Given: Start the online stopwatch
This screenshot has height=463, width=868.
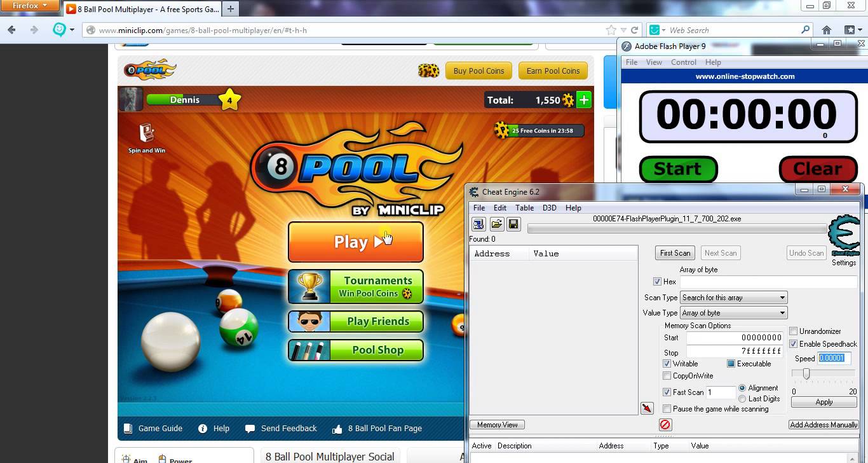Looking at the screenshot, I should (x=677, y=169).
